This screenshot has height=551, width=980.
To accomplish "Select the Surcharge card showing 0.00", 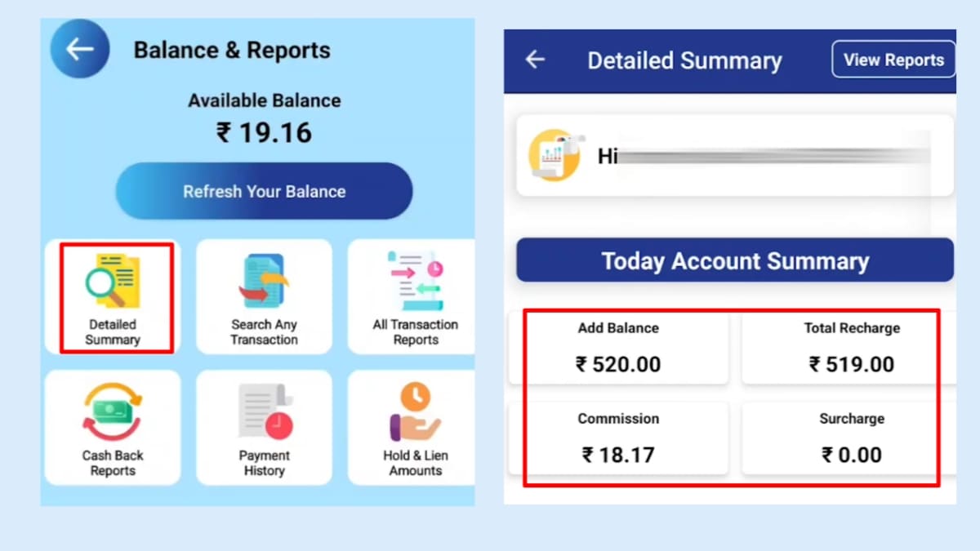I will click(x=852, y=437).
